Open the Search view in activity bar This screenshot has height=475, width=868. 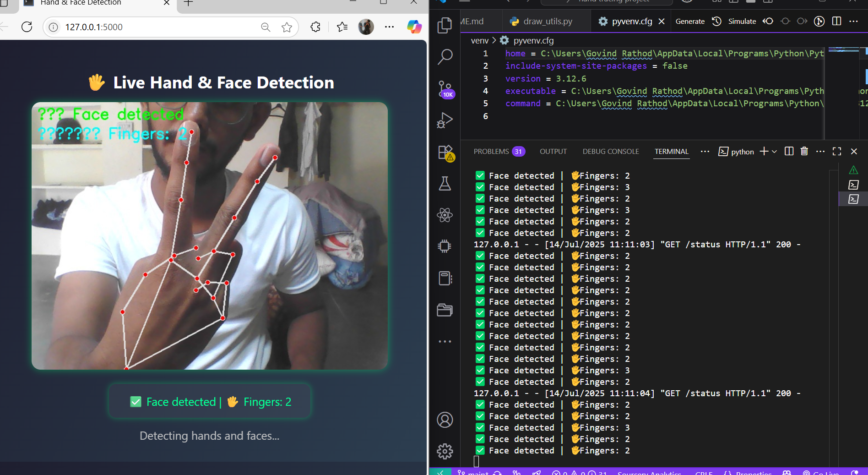click(x=445, y=57)
